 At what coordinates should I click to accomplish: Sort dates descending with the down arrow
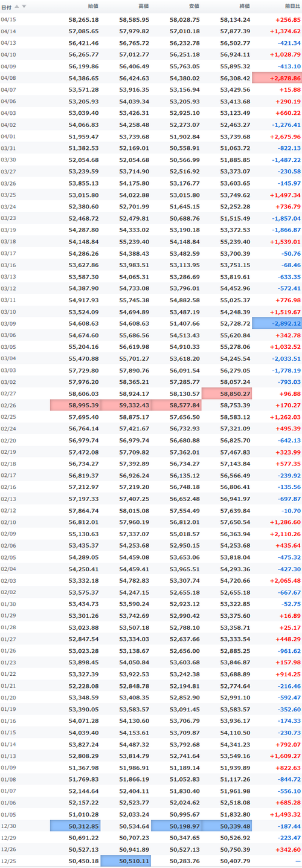[x=24, y=7]
